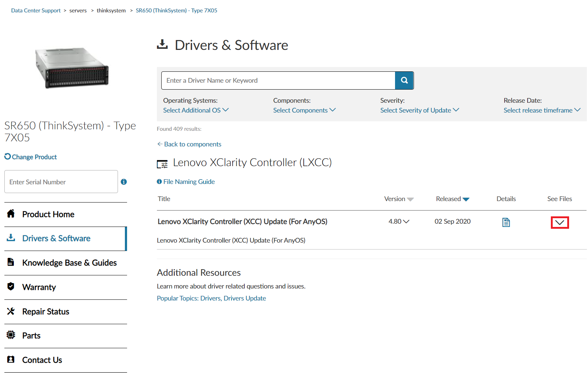
Task: Focus the driver name or keyword search field
Action: [x=278, y=81]
